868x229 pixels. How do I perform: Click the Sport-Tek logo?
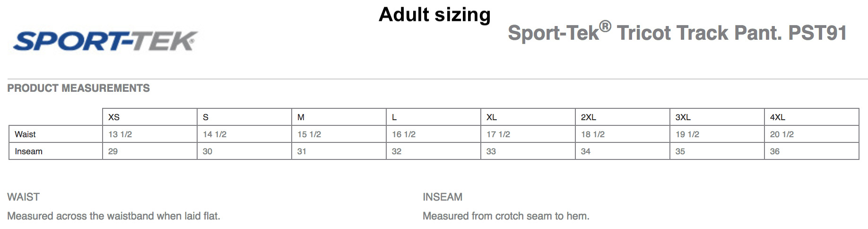click(105, 41)
